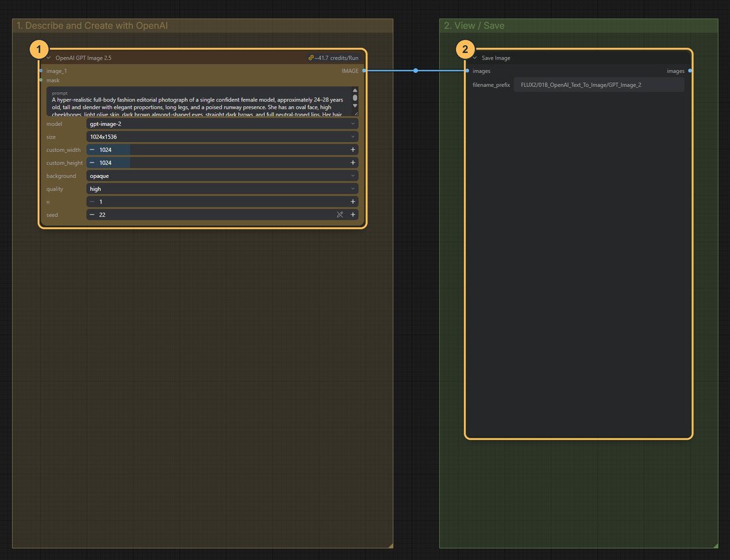Click the resize corner of the Describe and Create group
The width and height of the screenshot is (730, 560).
click(x=390, y=545)
